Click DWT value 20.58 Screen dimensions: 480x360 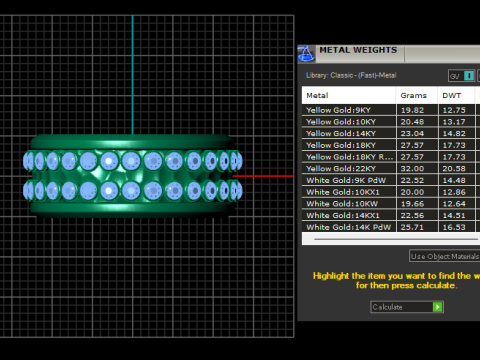tap(454, 169)
